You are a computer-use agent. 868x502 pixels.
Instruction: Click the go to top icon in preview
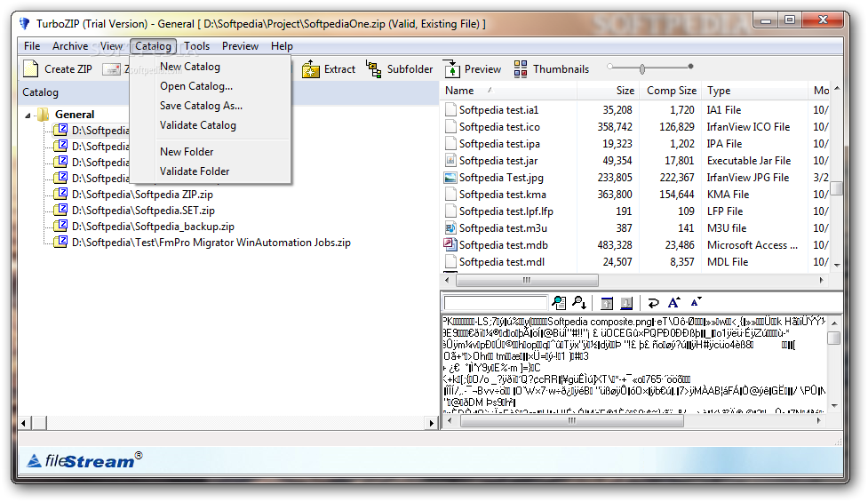[607, 303]
